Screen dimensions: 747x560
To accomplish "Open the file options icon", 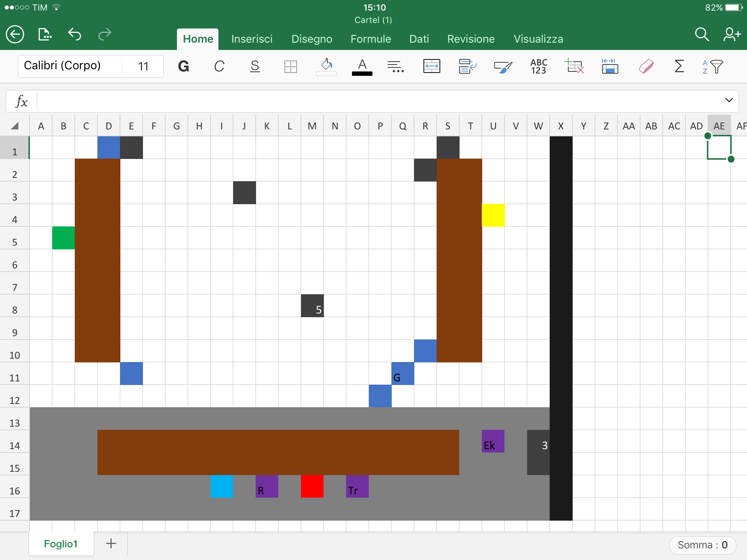I will point(45,35).
